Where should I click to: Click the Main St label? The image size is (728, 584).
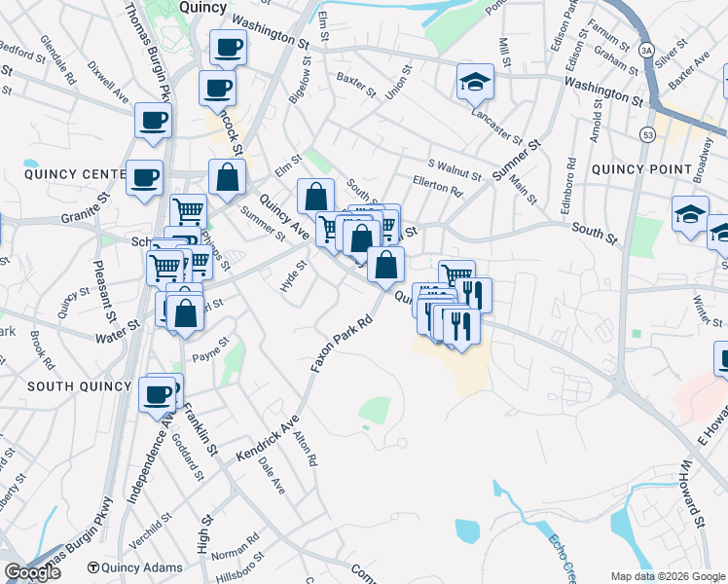(523, 190)
